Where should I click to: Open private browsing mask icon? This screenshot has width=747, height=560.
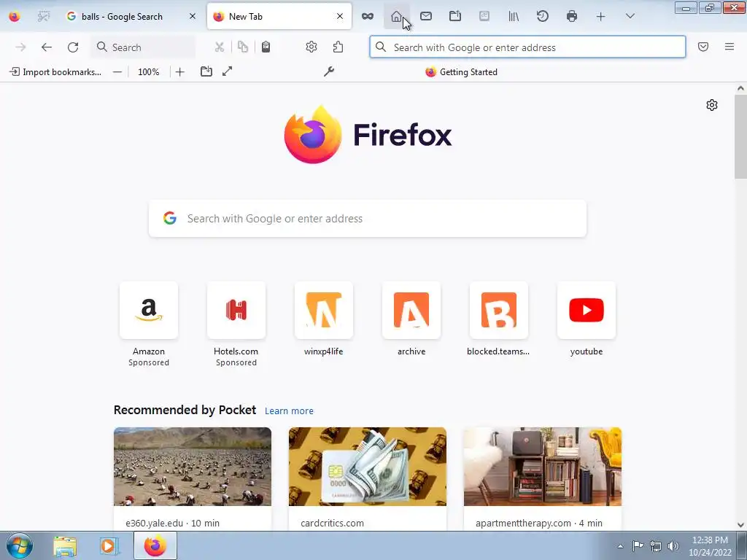click(368, 17)
